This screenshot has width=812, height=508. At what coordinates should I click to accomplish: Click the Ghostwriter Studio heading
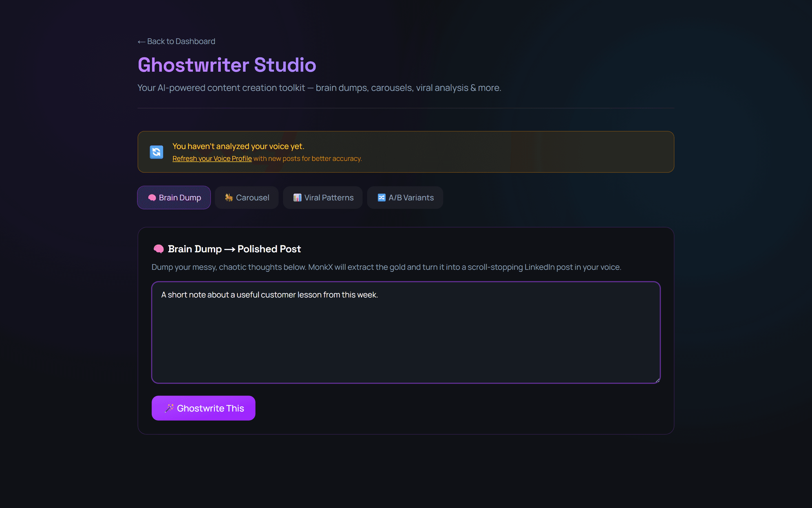tap(227, 65)
